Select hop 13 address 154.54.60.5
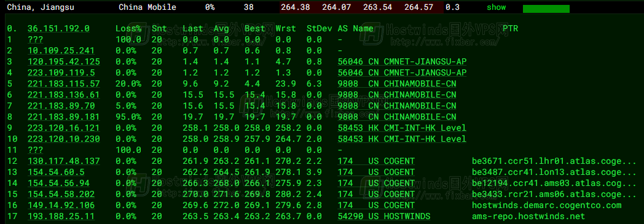 tap(56, 172)
